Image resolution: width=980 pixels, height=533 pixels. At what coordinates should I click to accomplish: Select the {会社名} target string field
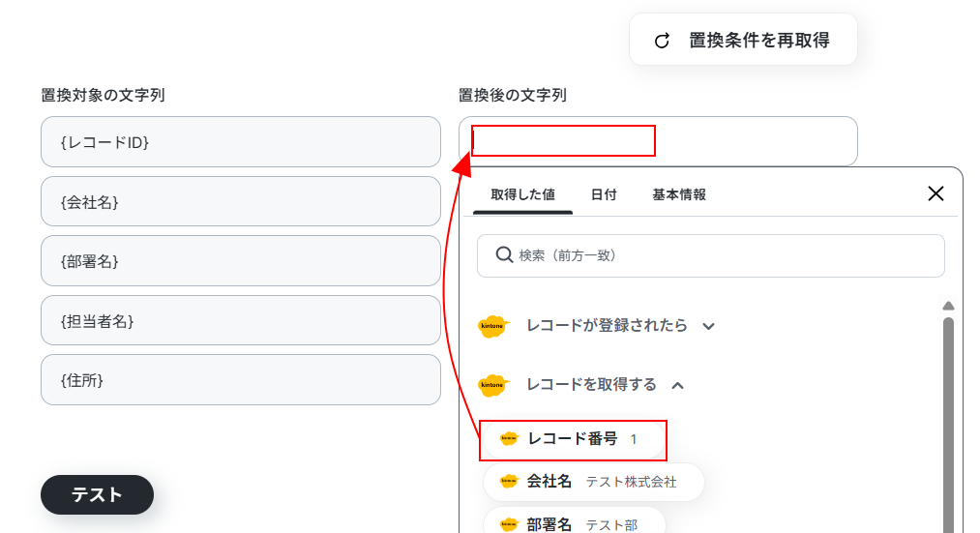241,201
